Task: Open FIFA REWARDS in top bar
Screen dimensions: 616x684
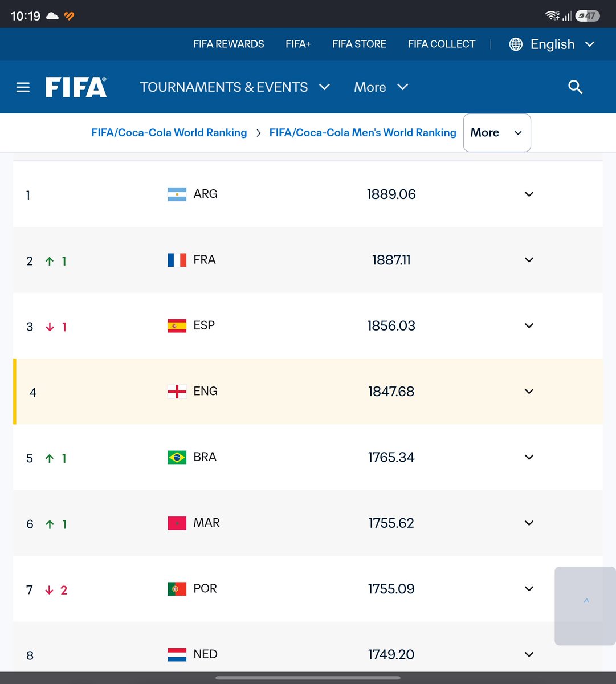Action: 229,44
